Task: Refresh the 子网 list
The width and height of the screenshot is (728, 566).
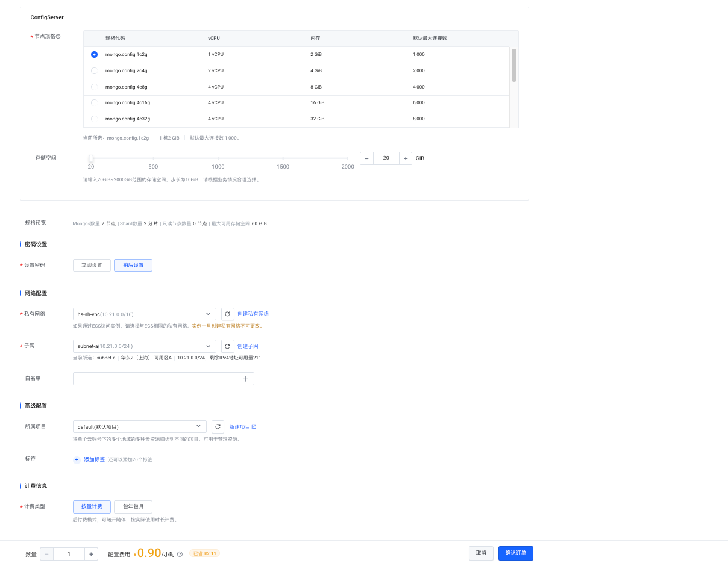Action: point(227,346)
